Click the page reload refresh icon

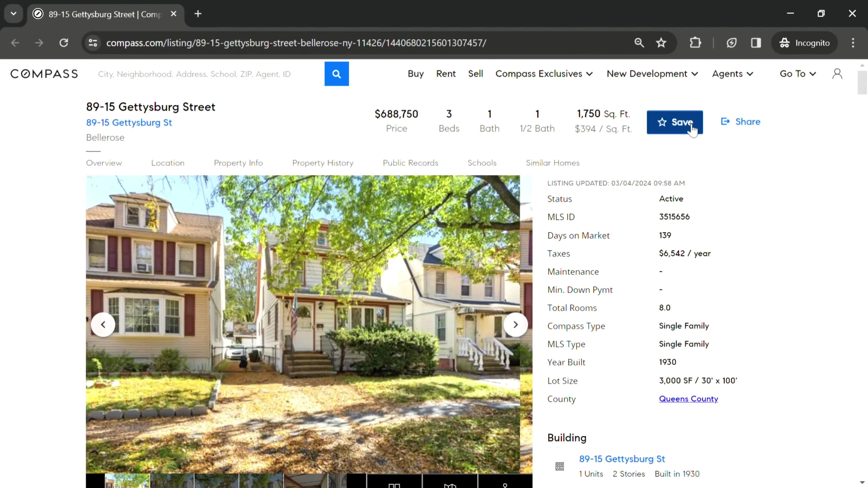tap(64, 42)
